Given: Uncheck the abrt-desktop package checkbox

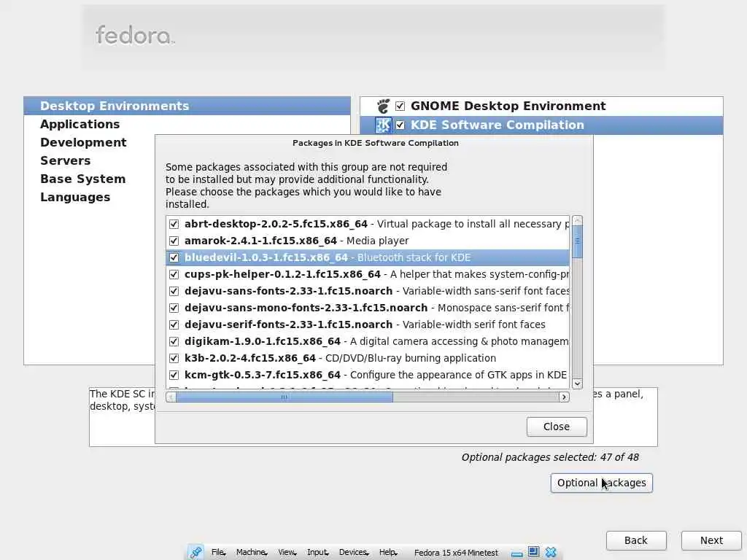Looking at the screenshot, I should coord(174,224).
